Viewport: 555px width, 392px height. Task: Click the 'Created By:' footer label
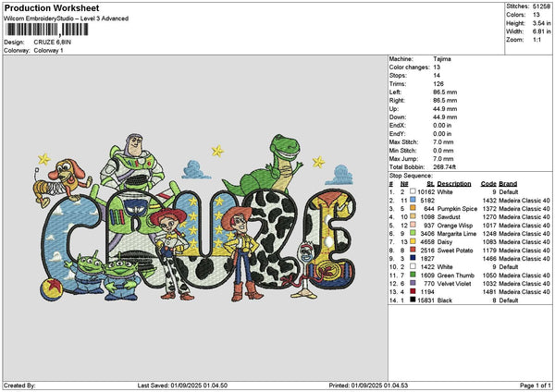(x=19, y=386)
